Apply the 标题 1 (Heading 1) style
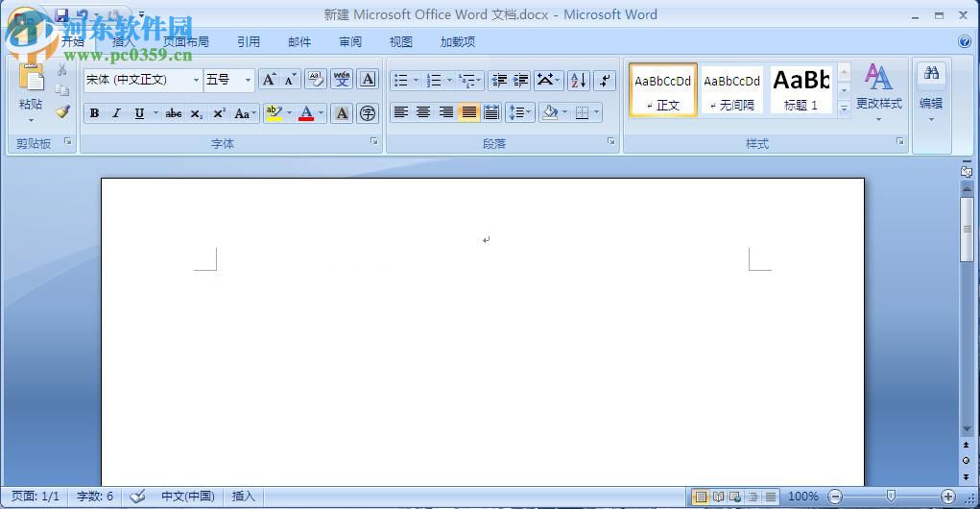The height and width of the screenshot is (509, 980). pos(801,90)
